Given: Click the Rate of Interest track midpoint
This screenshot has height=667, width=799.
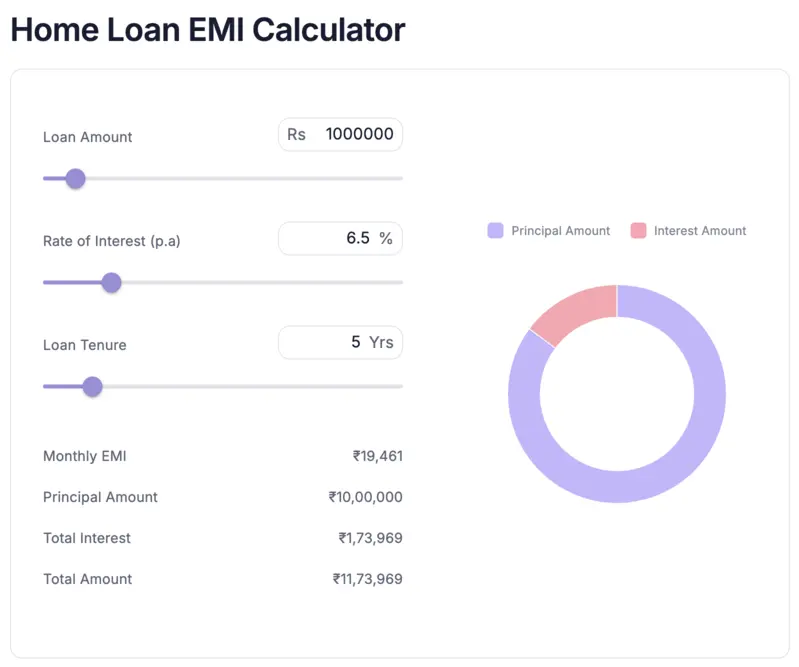Looking at the screenshot, I should [223, 283].
